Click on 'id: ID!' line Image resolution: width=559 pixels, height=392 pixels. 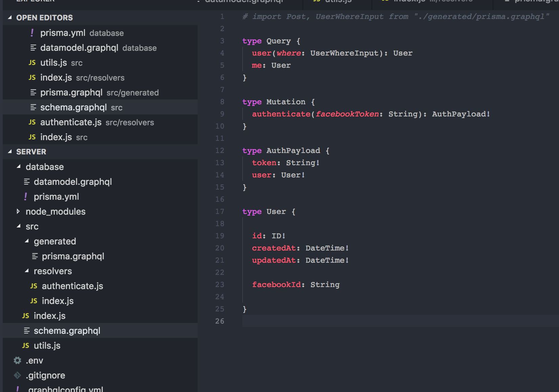pos(269,236)
